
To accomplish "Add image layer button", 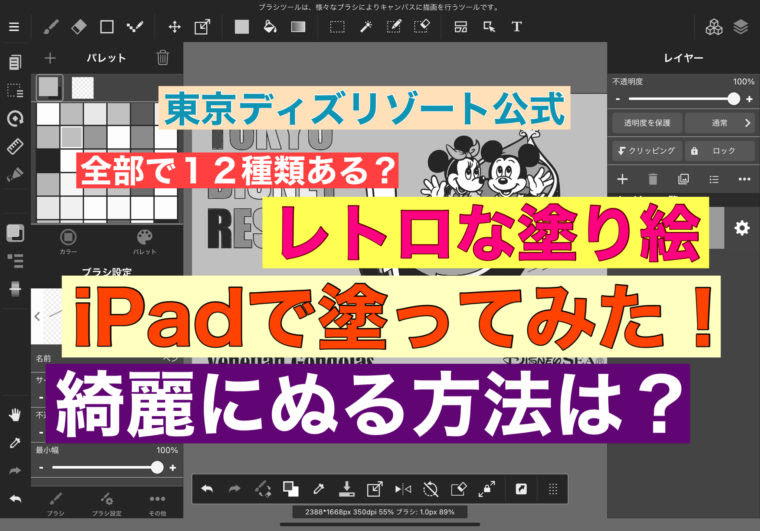I will [x=683, y=179].
